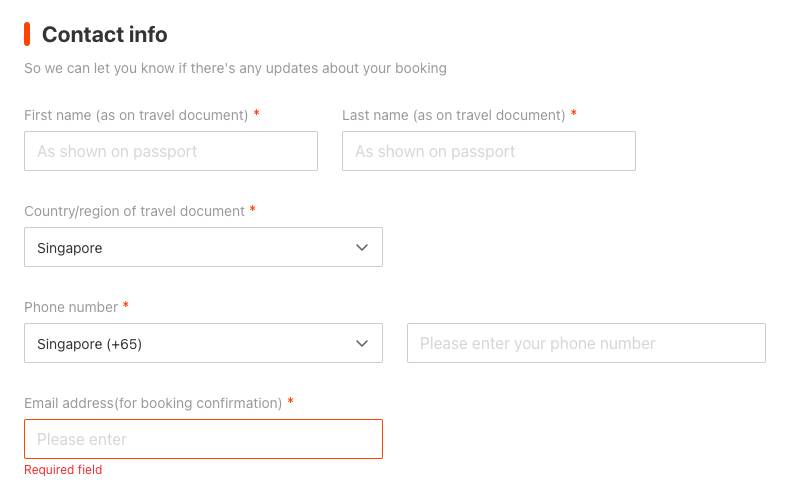Screen dimensions: 788x502
Task: Click the "Country/region of travel document" label
Action: tap(134, 211)
